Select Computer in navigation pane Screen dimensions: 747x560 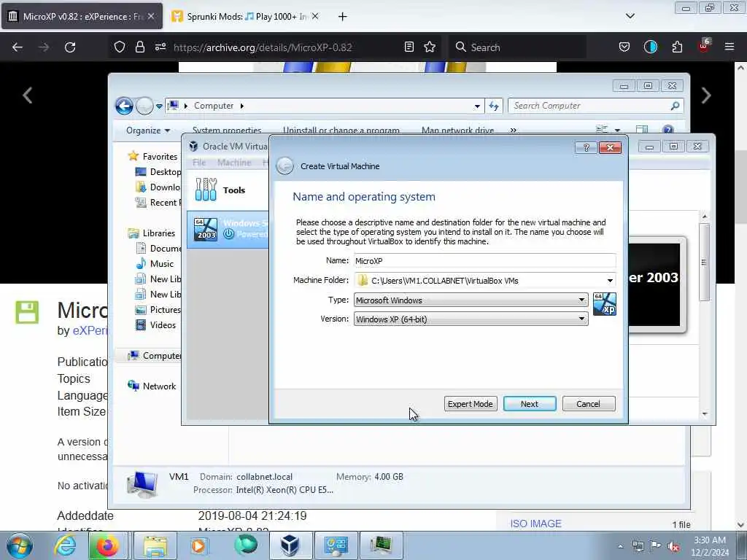[155, 356]
